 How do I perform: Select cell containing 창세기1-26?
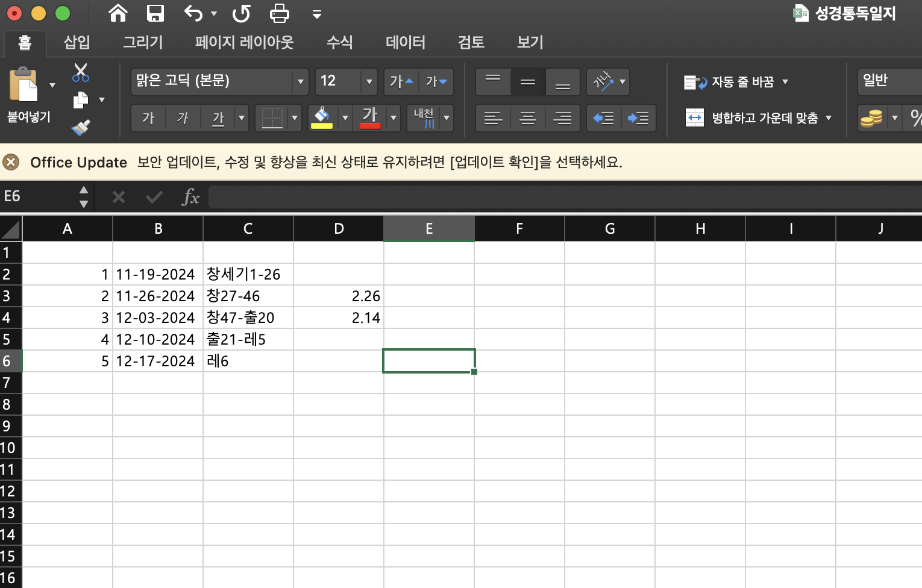coord(248,274)
